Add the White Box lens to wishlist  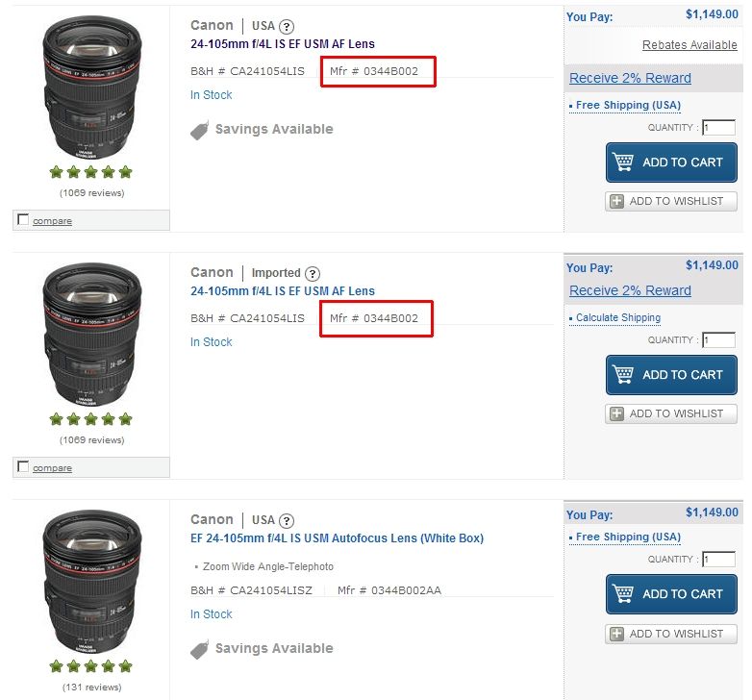(x=671, y=634)
